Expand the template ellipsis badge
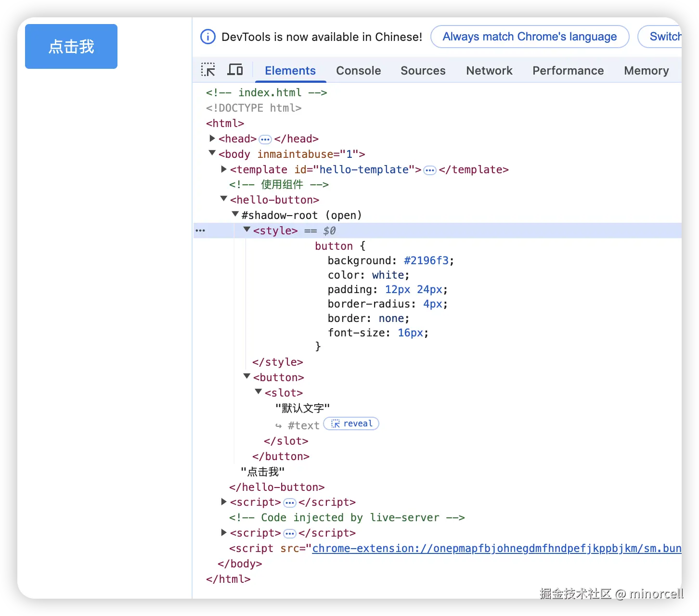This screenshot has height=616, width=699. click(430, 170)
